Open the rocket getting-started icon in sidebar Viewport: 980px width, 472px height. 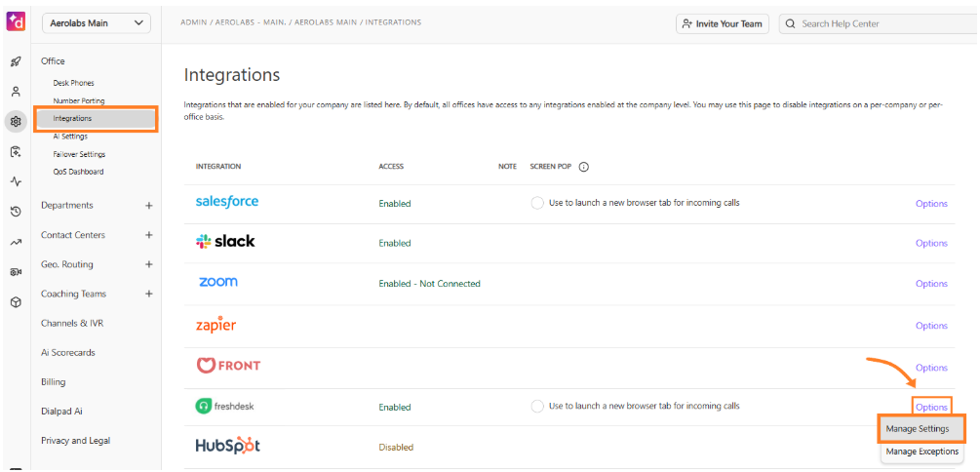coord(17,61)
